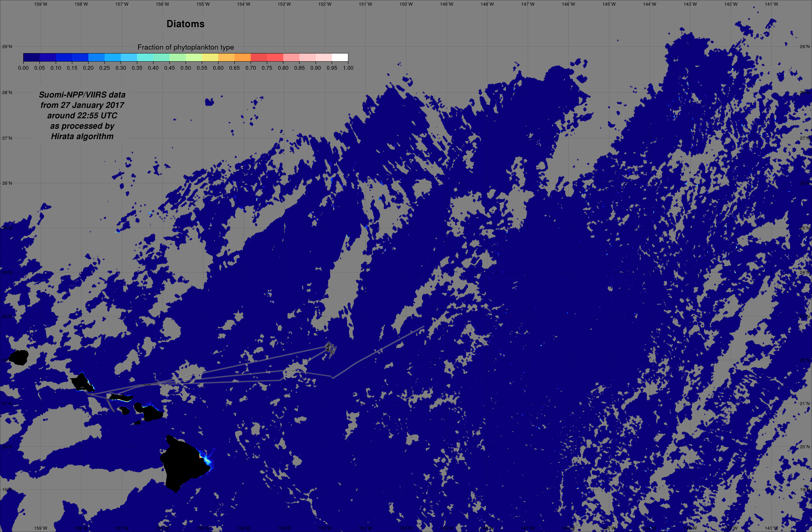This screenshot has height=532, width=812.
Task: Pick the pale pink 0.90–0.95 colorbar swatch
Action: pos(324,57)
